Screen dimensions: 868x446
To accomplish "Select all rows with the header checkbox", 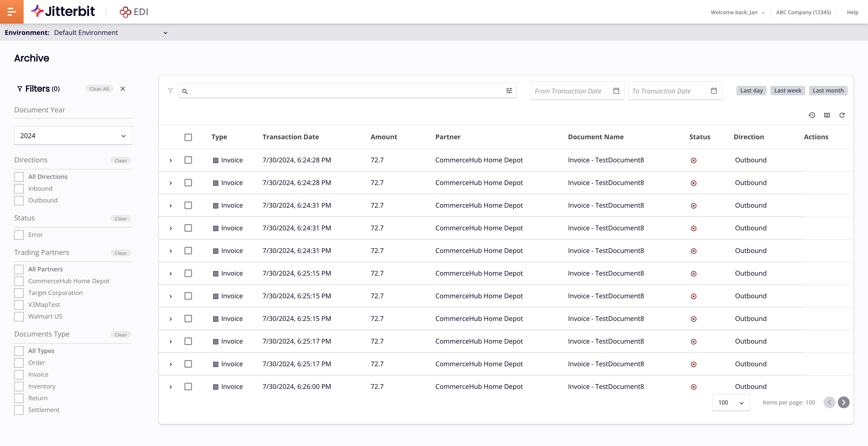I will [x=188, y=137].
